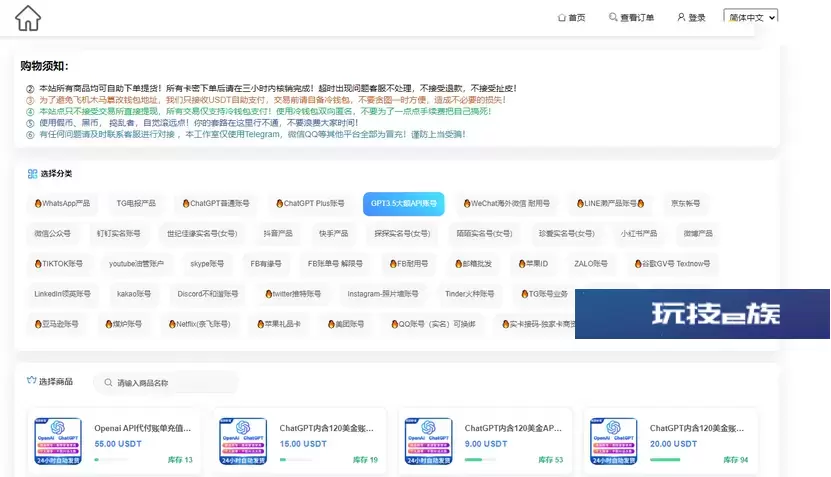Open the Instagram-照片墙账号 category
The image size is (831, 477).
pyautogui.click(x=383, y=294)
